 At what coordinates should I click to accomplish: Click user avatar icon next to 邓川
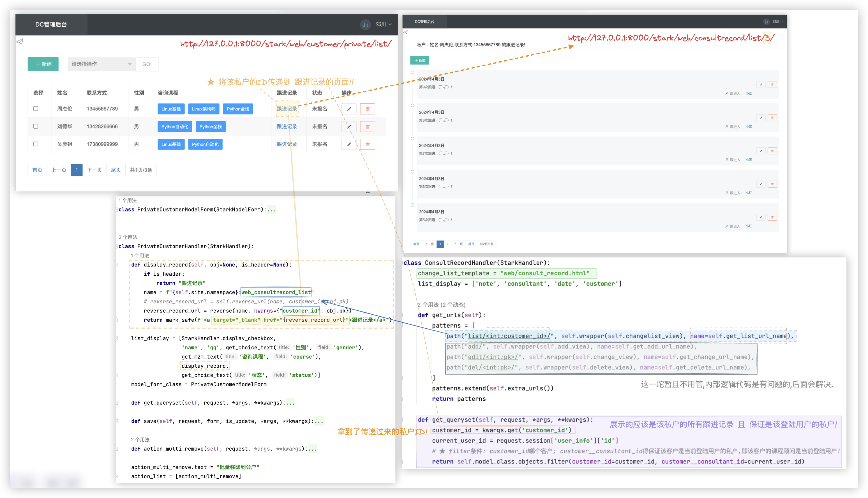pyautogui.click(x=365, y=24)
